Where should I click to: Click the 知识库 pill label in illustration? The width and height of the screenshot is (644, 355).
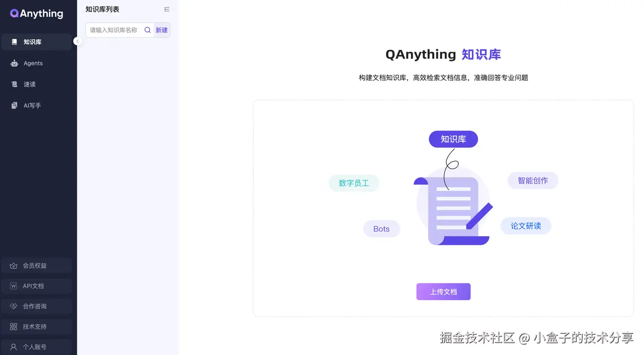coord(453,139)
